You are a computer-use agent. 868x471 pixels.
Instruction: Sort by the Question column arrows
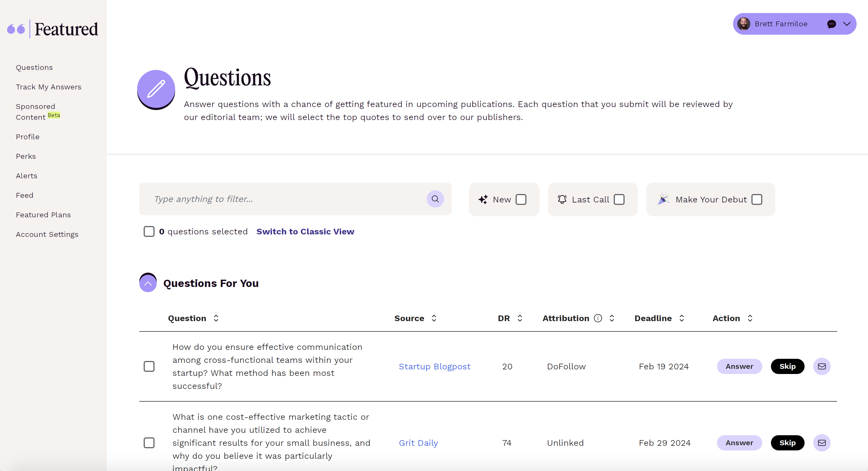pos(216,318)
